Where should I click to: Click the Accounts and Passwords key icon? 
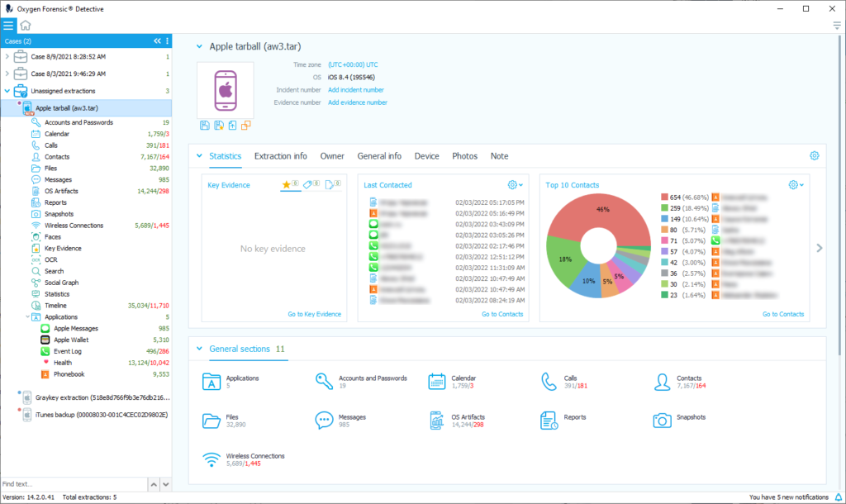pos(324,382)
